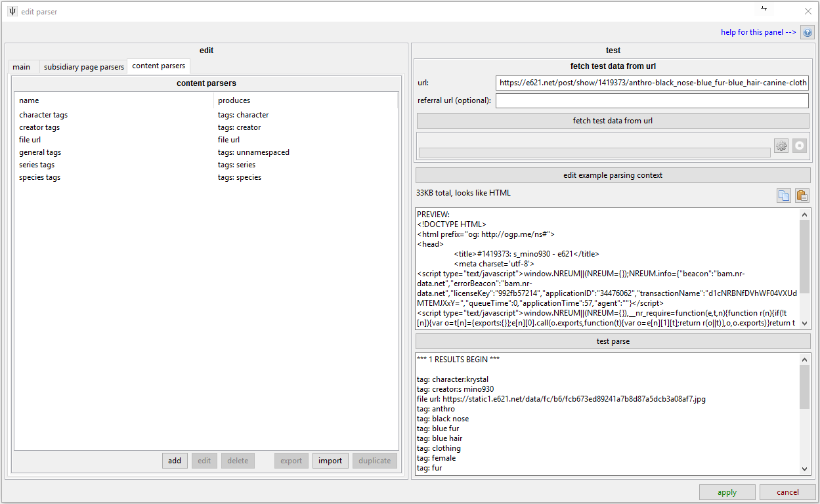Screen dimensions: 820x504
Task: Click the disabled edit button
Action: coord(204,461)
